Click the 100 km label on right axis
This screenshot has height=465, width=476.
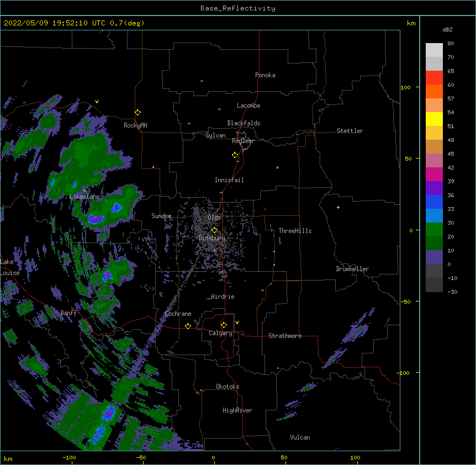[x=405, y=87]
